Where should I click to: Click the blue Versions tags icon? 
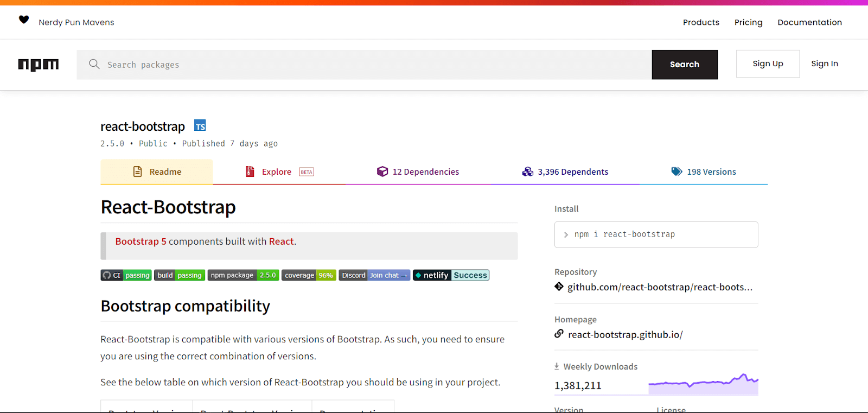[x=676, y=171]
